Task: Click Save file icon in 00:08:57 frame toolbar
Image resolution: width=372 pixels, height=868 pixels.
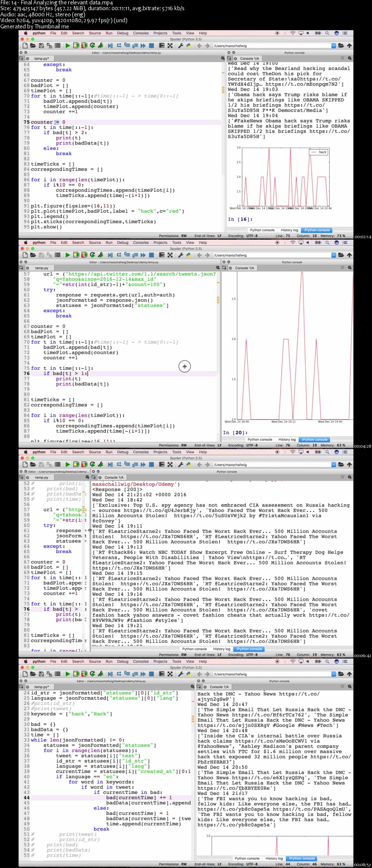Action: [x=41, y=674]
